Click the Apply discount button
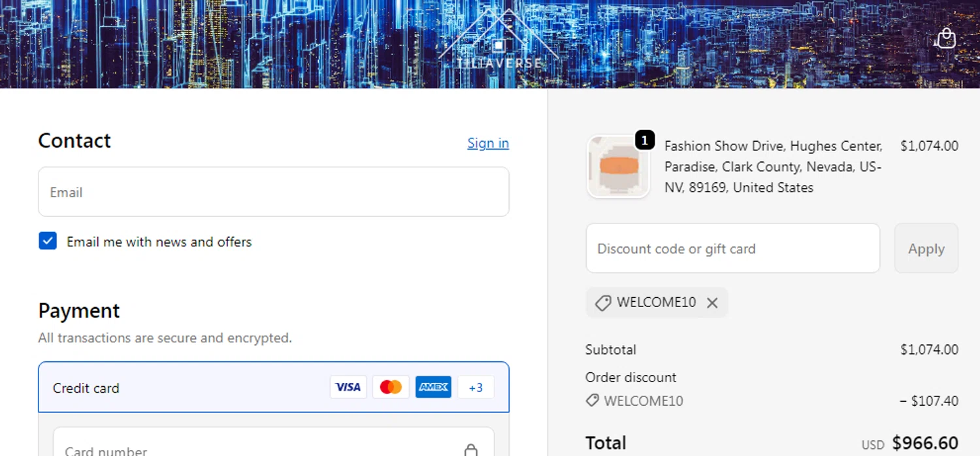 pyautogui.click(x=926, y=248)
